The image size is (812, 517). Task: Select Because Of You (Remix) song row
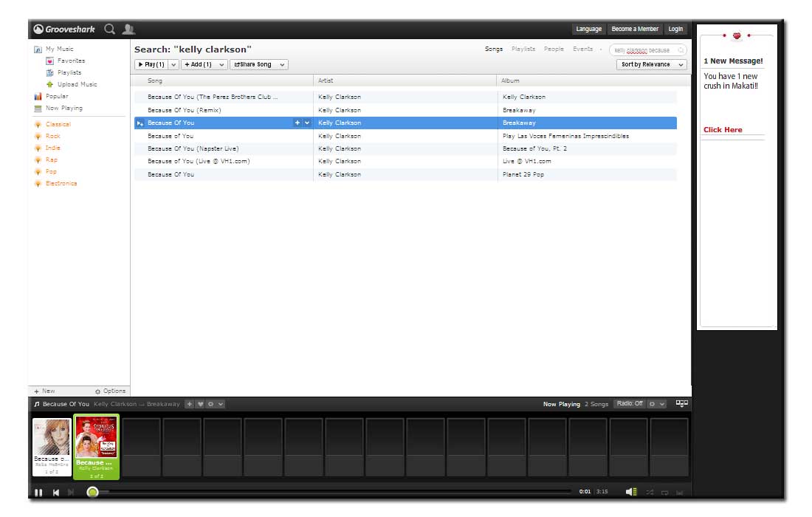(x=405, y=110)
